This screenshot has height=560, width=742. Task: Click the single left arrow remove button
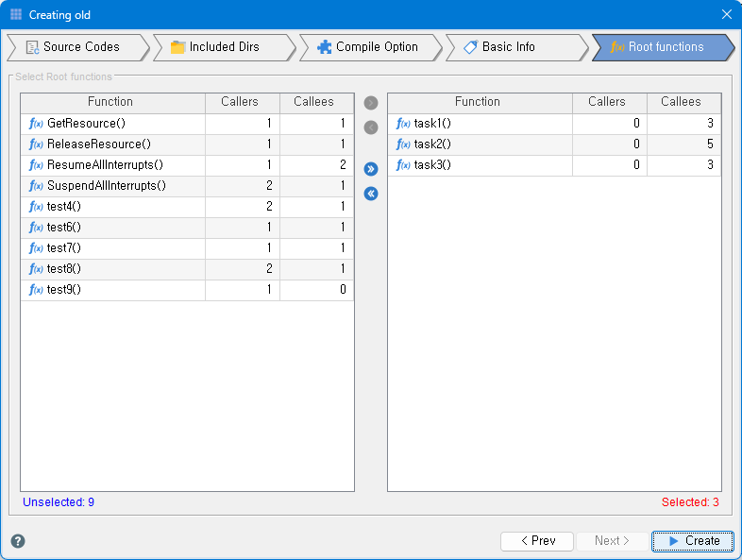coord(371,127)
